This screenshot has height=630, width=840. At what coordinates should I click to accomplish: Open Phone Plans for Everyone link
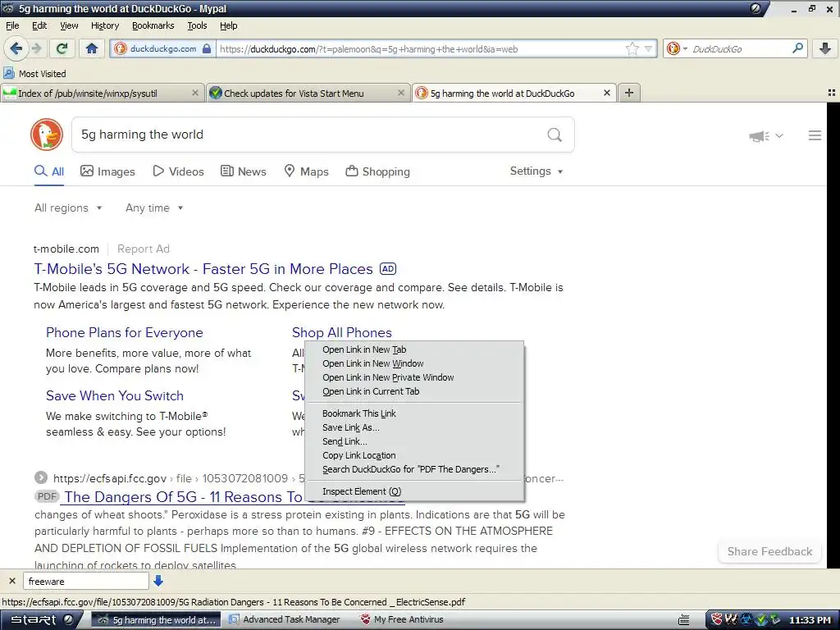pos(125,333)
